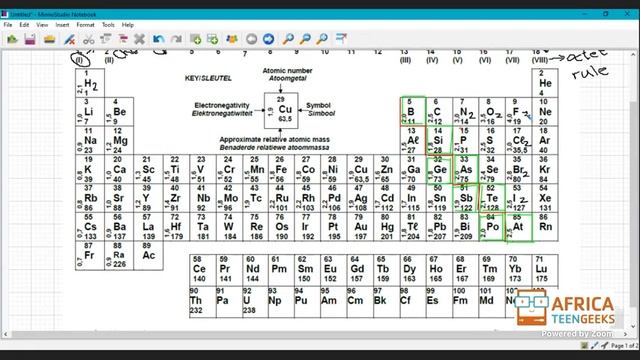Click the 'Approximate relative atomic mass' label
Screen dimensions: 640x360
tap(275, 140)
